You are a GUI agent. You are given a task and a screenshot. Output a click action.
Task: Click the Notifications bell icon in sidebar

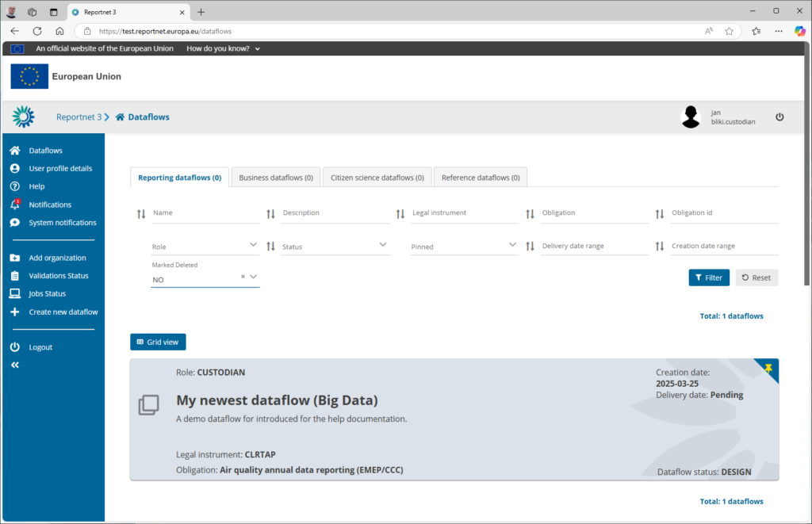pos(14,205)
